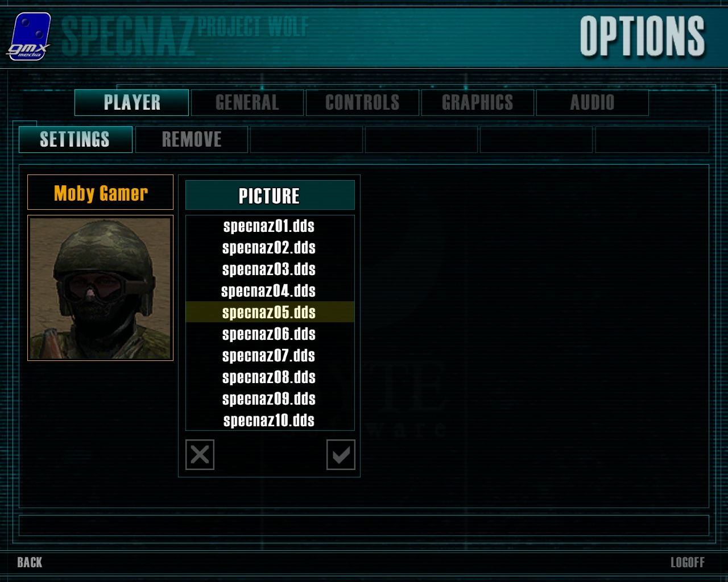The height and width of the screenshot is (582, 728).
Task: Go to the Audio tab
Action: click(593, 102)
